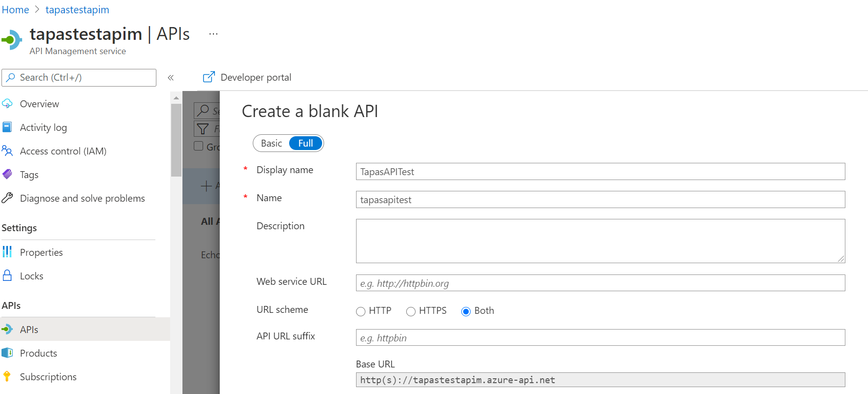
Task: Click the Overview cloud icon
Action: coord(7,104)
